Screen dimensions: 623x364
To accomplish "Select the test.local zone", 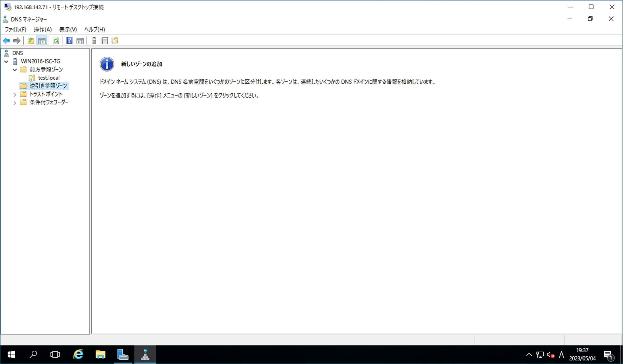I will pyautogui.click(x=49, y=78).
